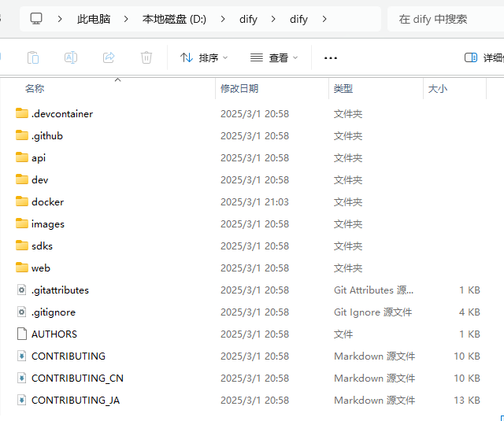Sort by the 大小 column header
Image resolution: width=504 pixels, height=421 pixels.
pos(438,88)
